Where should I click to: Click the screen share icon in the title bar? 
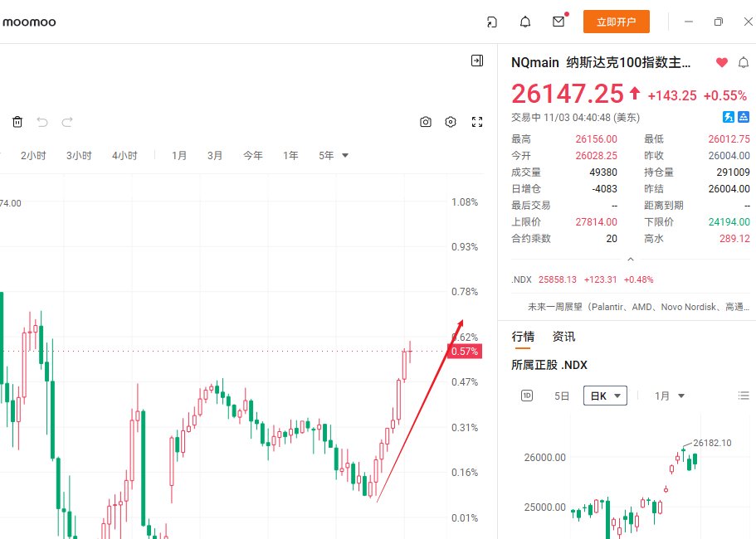(x=492, y=22)
